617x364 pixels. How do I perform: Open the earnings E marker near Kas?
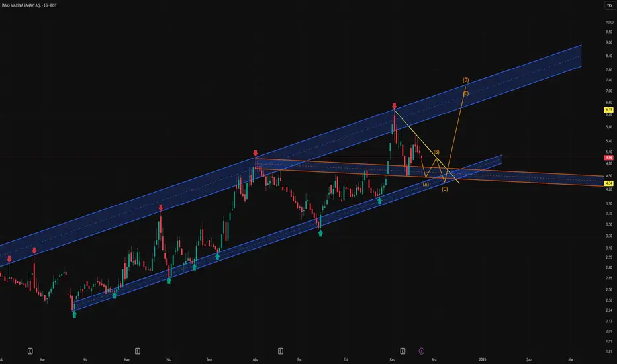pyautogui.click(x=403, y=351)
